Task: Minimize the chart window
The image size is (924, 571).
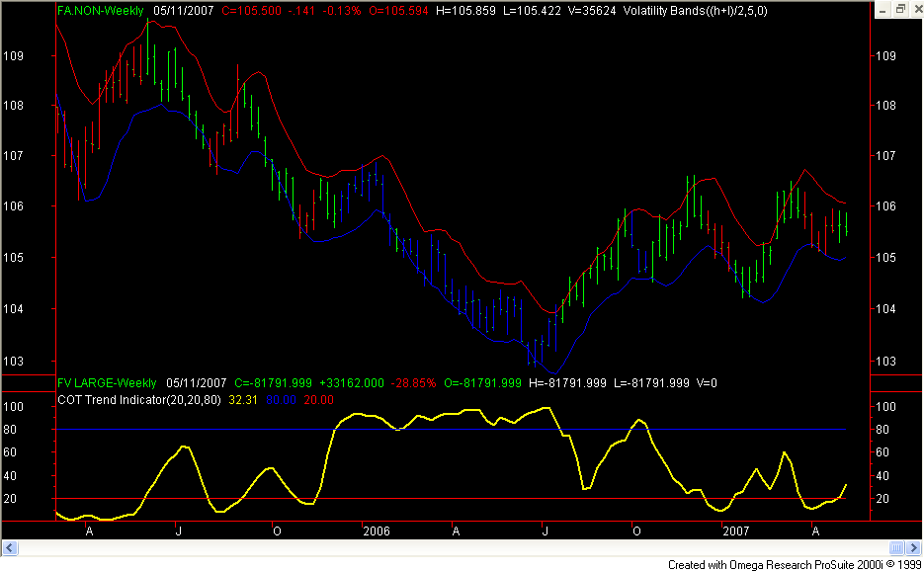Action: pyautogui.click(x=882, y=10)
